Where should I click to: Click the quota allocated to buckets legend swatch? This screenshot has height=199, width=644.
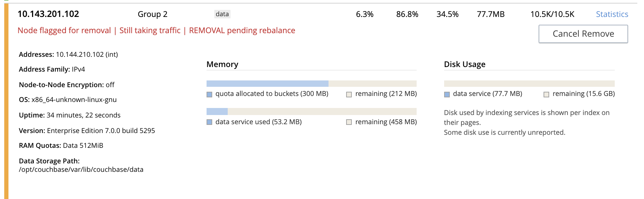pyautogui.click(x=209, y=94)
